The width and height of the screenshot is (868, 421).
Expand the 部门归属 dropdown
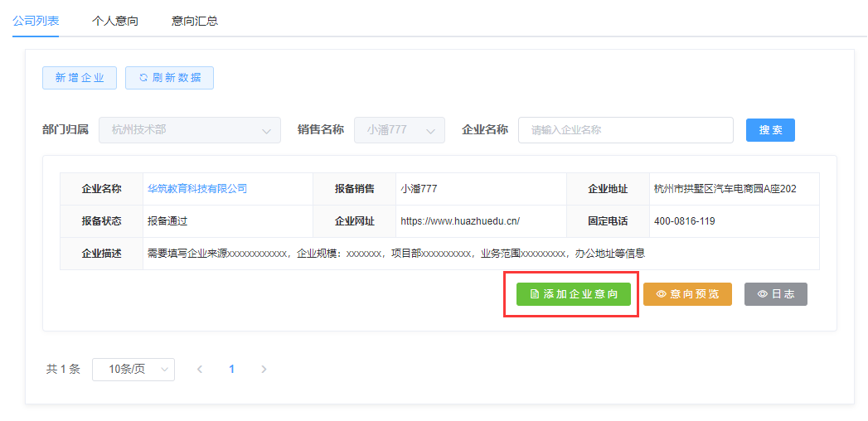pos(190,130)
